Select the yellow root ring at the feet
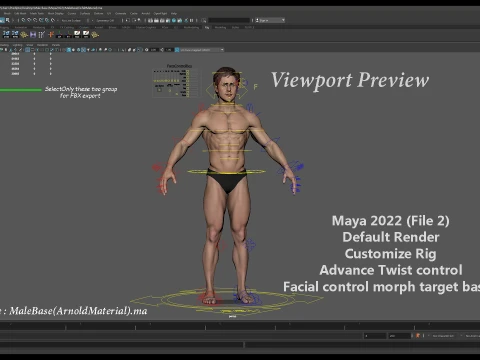This screenshot has width=480, height=360. tap(227, 299)
